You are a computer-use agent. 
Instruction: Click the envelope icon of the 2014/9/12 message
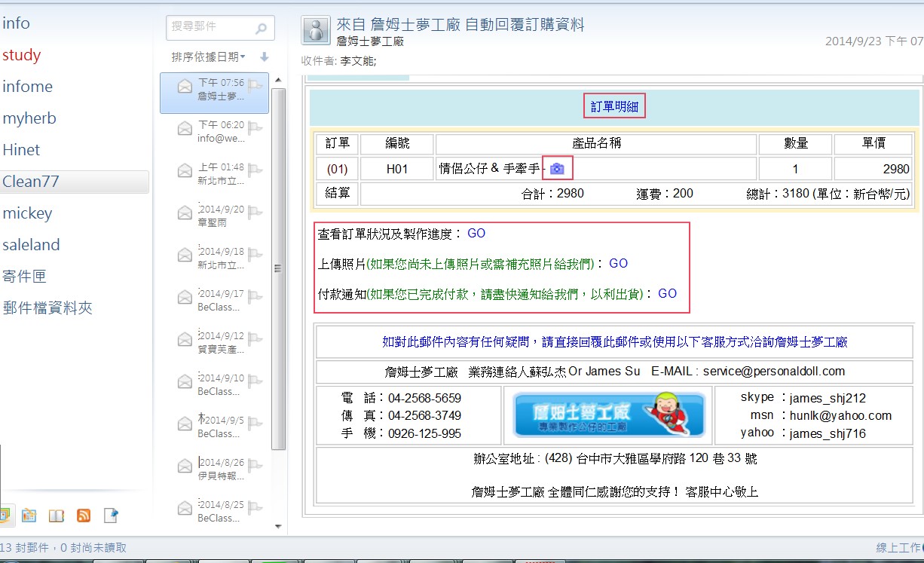[185, 340]
